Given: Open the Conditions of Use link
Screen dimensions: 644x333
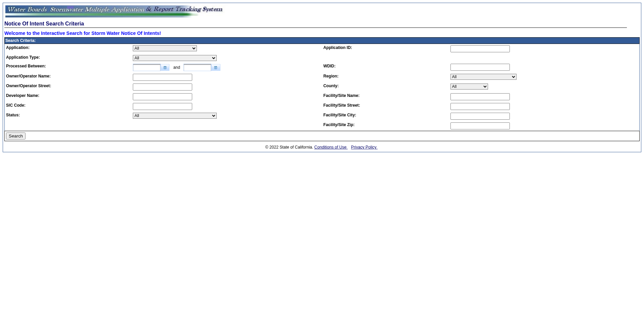Looking at the screenshot, I should 330,147.
